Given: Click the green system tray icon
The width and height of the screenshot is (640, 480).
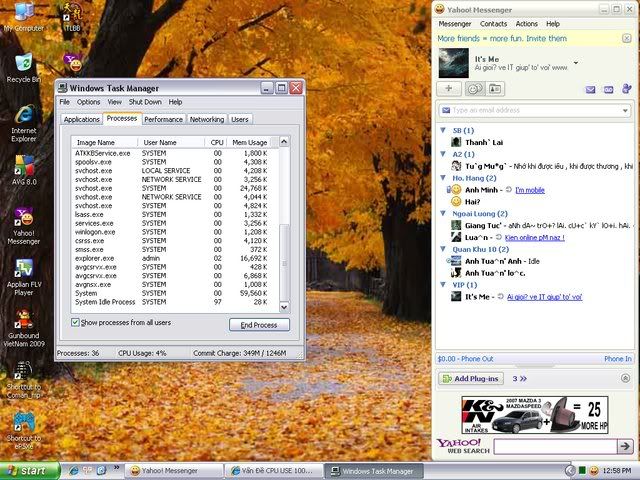Looking at the screenshot, I should coord(582,471).
